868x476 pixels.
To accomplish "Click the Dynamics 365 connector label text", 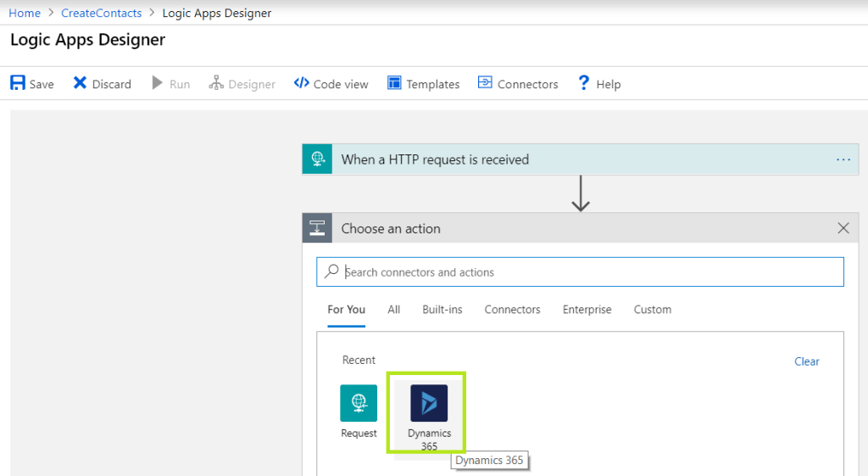I will pos(429,440).
